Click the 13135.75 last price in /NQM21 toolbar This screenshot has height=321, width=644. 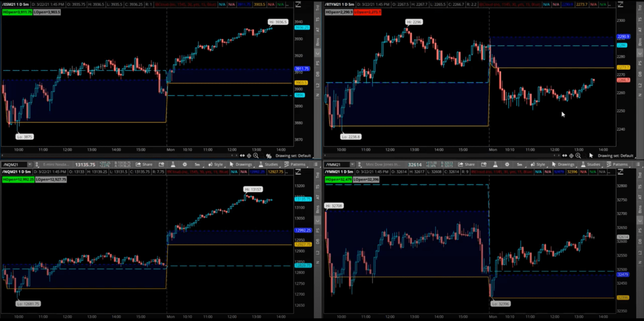tap(85, 165)
